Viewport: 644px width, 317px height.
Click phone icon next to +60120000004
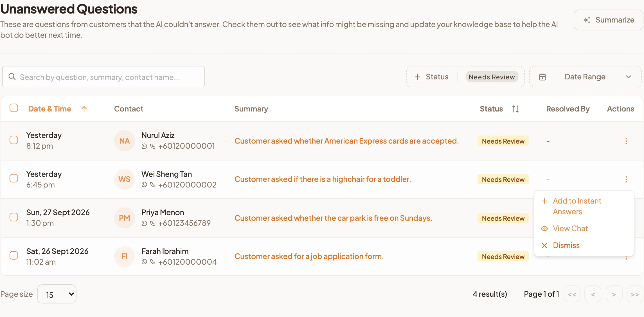(x=153, y=262)
